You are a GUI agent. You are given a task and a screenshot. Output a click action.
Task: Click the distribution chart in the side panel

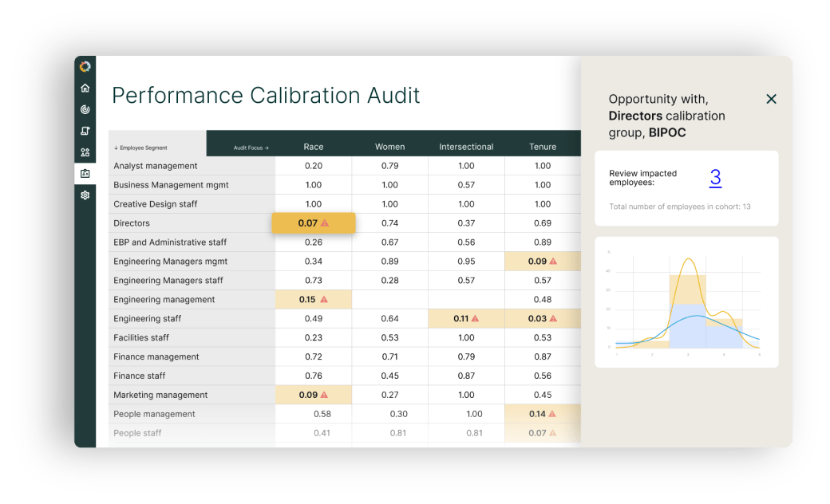click(x=686, y=302)
